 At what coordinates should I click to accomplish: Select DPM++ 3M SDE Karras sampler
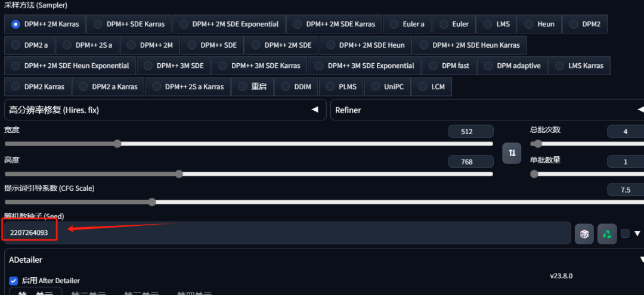coord(259,66)
